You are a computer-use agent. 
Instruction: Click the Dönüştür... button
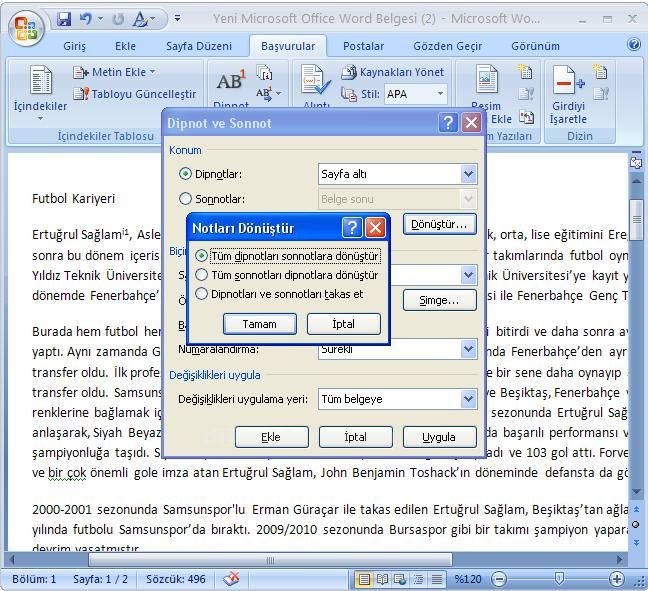click(x=439, y=224)
